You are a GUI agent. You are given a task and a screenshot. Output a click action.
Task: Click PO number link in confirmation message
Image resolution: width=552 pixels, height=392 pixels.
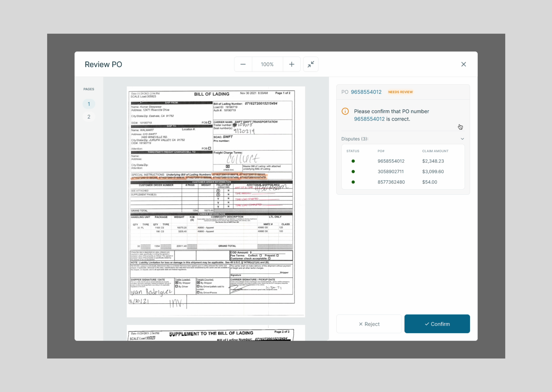point(369,119)
